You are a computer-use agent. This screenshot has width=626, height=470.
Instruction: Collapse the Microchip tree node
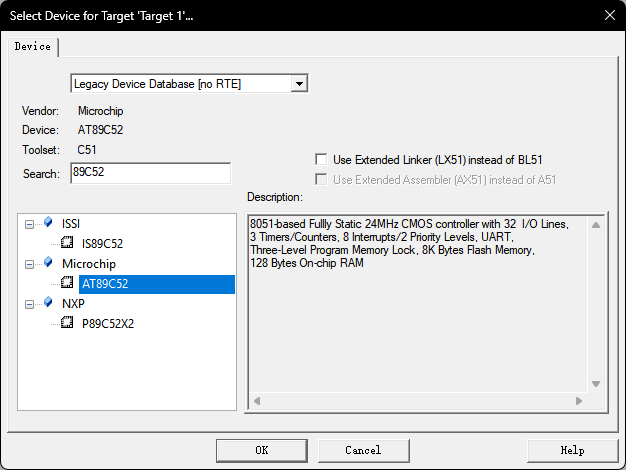pos(31,263)
